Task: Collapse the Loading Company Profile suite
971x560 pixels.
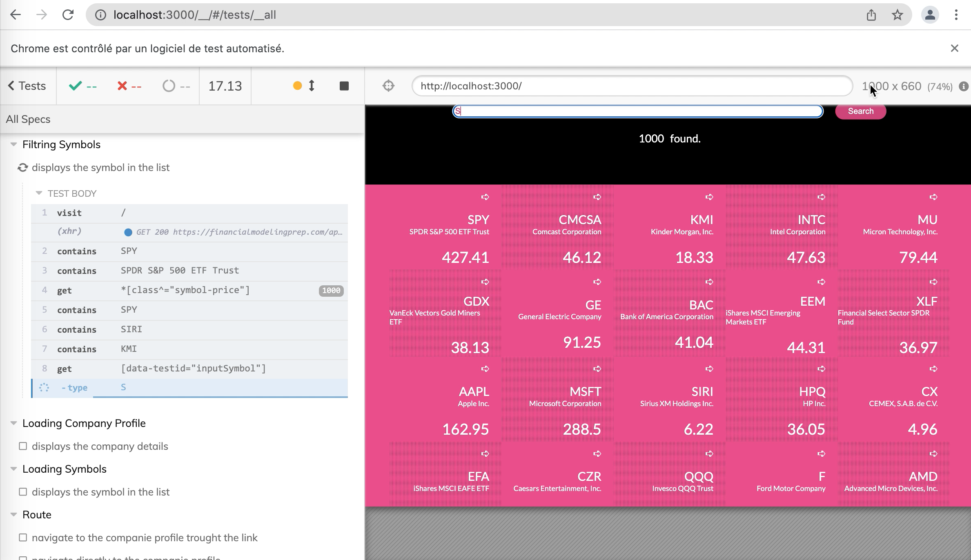Action: [14, 423]
